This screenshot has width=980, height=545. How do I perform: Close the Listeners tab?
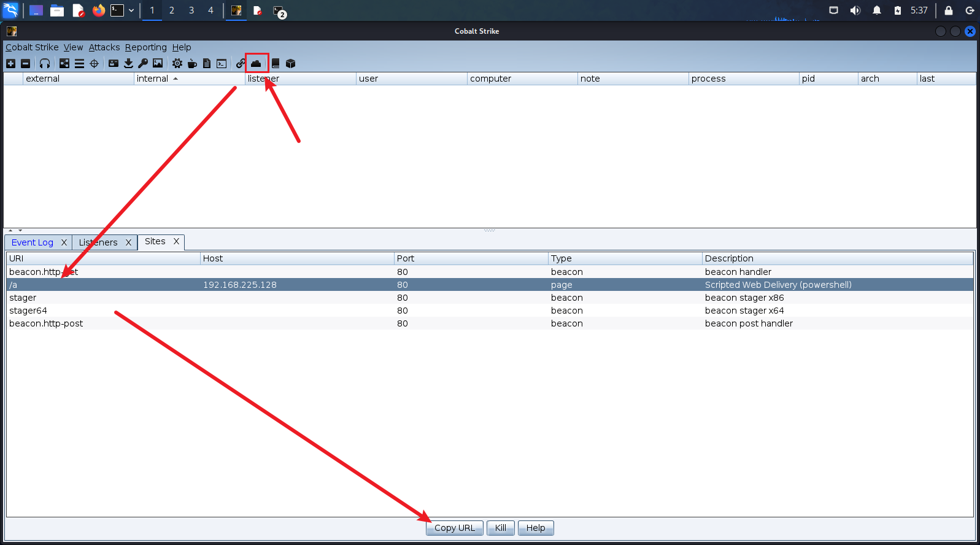pyautogui.click(x=128, y=242)
